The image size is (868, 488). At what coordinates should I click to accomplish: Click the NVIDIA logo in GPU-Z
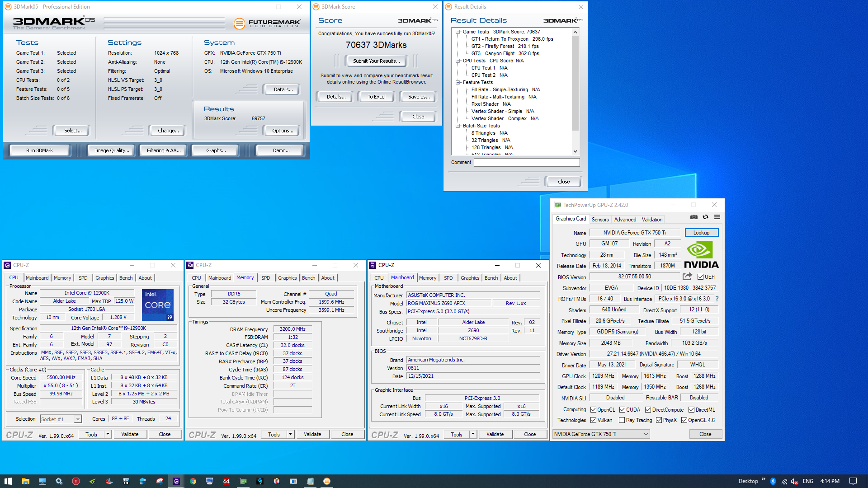click(x=701, y=255)
